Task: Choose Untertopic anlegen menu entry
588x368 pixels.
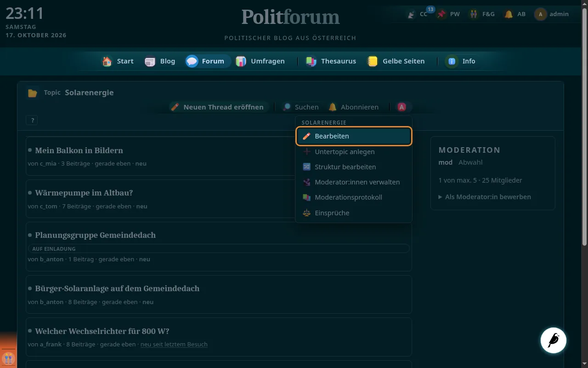Action: pos(354,152)
